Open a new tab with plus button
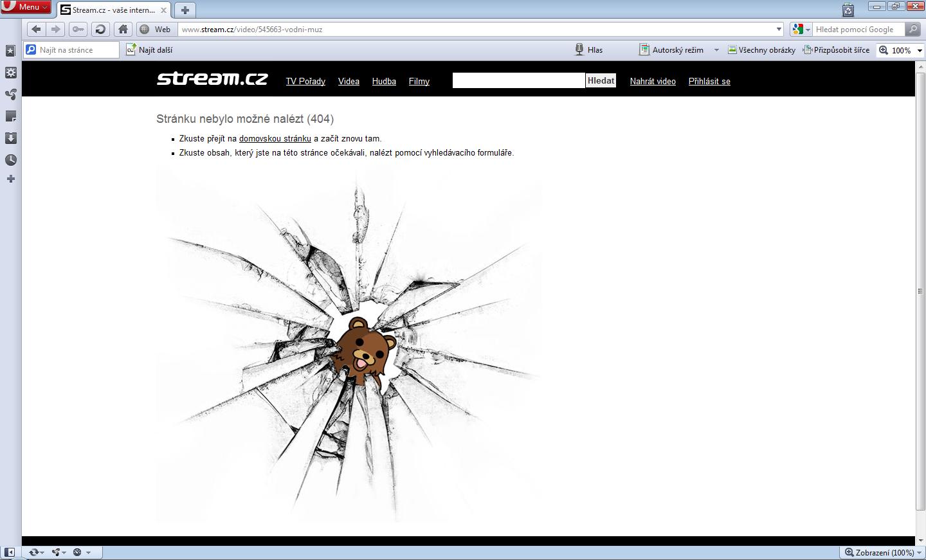 tap(185, 10)
